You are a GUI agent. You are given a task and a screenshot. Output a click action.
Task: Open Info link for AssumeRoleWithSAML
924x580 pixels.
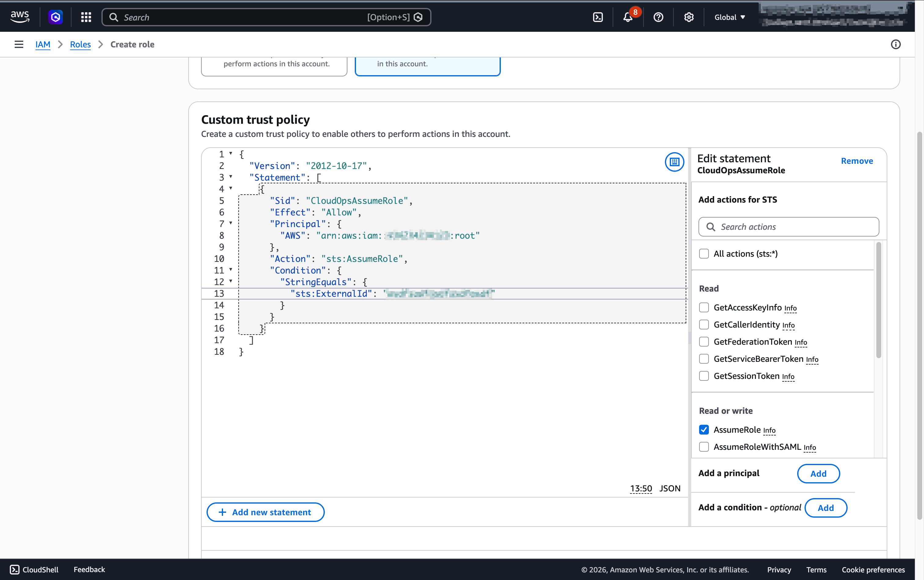pyautogui.click(x=809, y=448)
